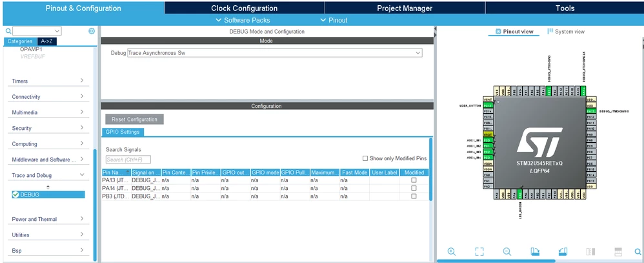Click the User Label column header
Viewport: 644px width, 263px height.
[385, 173]
